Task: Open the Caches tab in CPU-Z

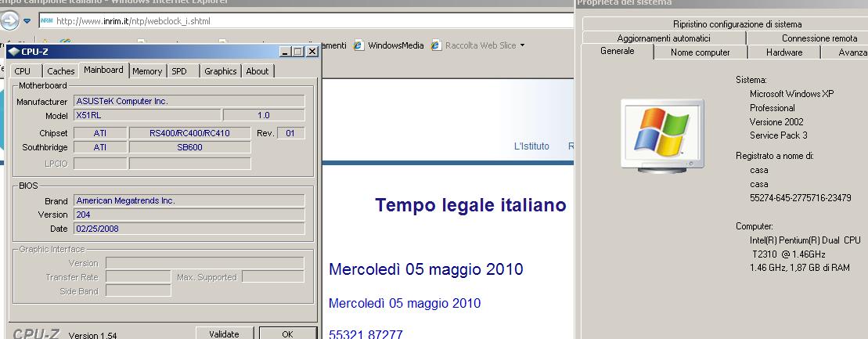Action: (61, 71)
